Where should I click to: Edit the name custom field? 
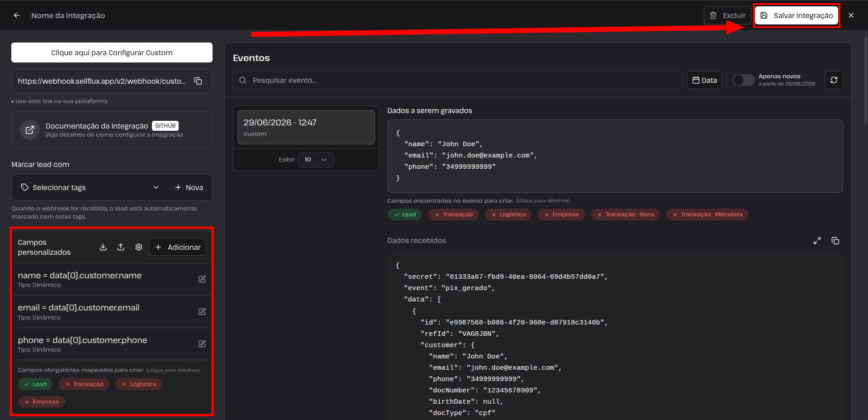202,279
